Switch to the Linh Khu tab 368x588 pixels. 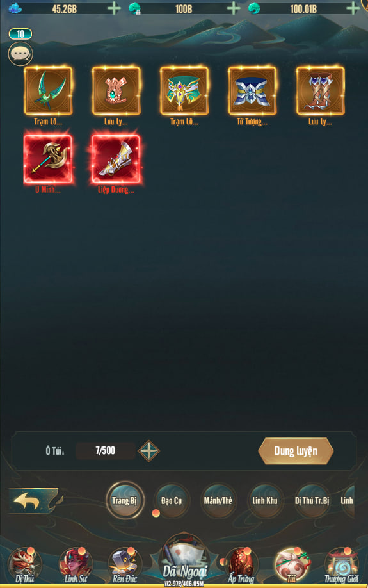coord(265,501)
